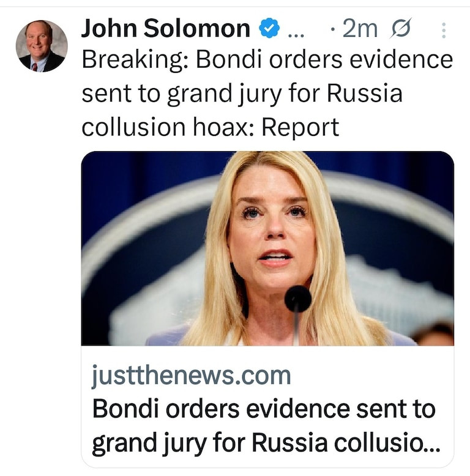Screen dimensions: 470x476
Task: Visit the justthenews.com domain link
Action: point(192,375)
